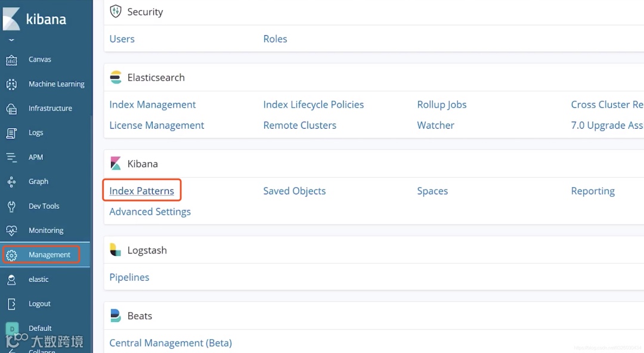Click the Default space avatar icon

point(12,329)
